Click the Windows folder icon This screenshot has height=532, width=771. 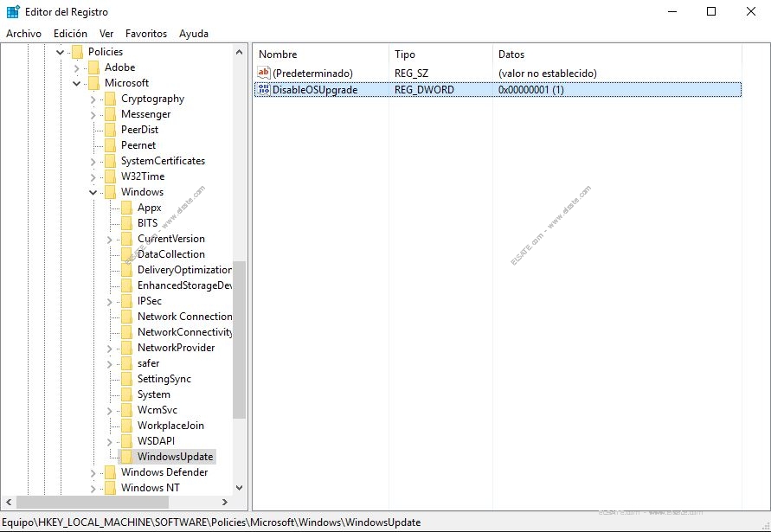coord(110,192)
